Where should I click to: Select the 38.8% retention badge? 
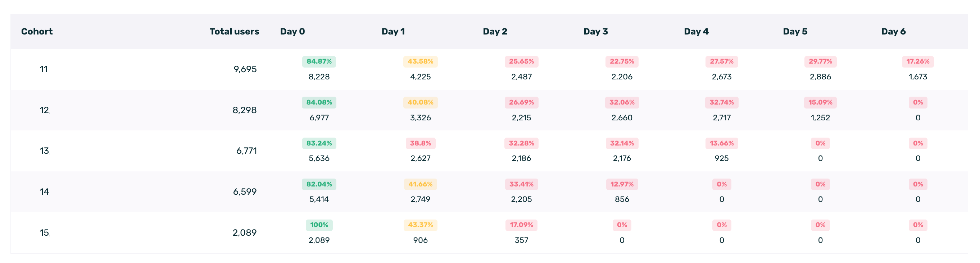(x=420, y=143)
